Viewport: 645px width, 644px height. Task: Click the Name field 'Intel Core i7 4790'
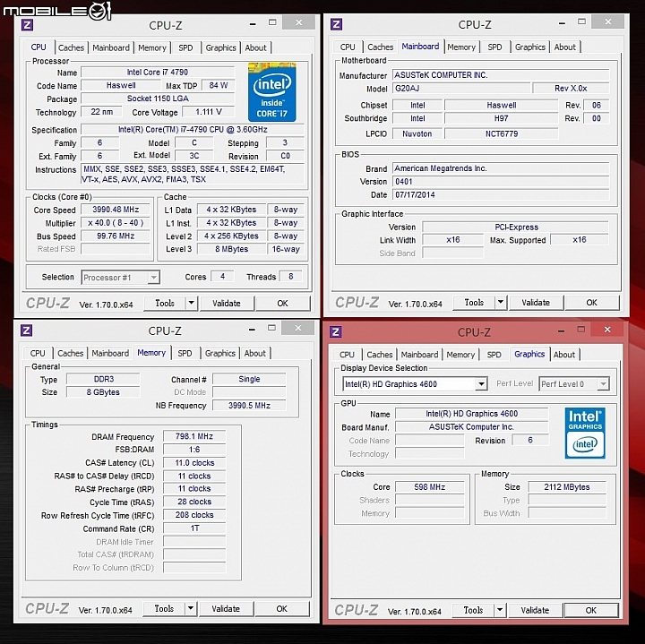[158, 73]
